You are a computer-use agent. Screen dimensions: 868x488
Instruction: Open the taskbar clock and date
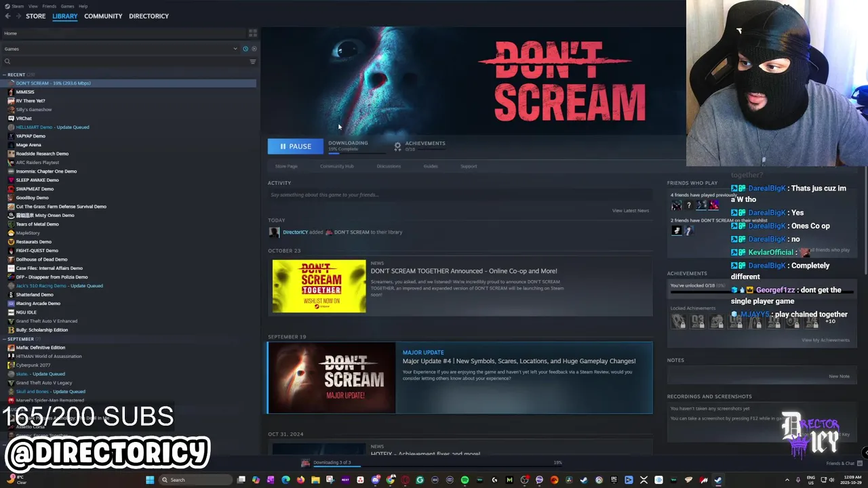pyautogui.click(x=851, y=480)
